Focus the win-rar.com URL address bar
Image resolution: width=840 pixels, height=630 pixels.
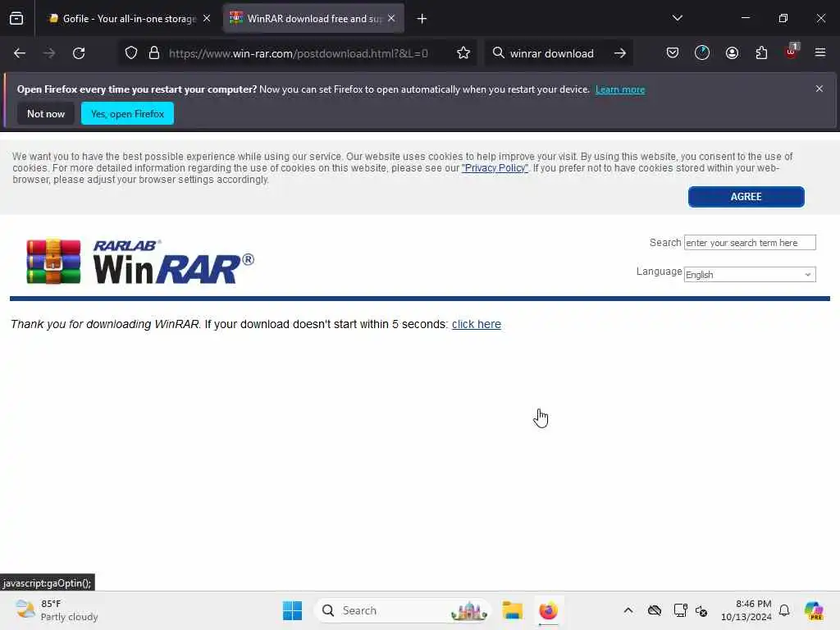coord(298,53)
